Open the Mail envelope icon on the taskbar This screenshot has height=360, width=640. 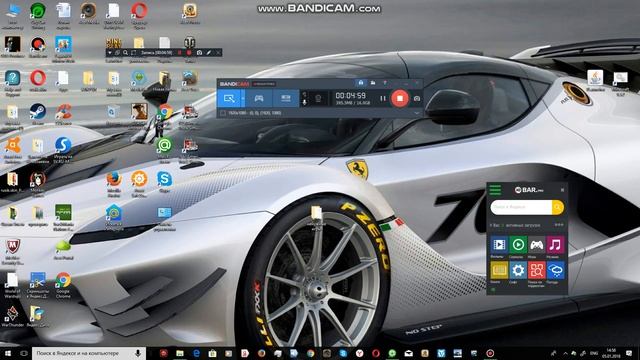tap(409, 353)
